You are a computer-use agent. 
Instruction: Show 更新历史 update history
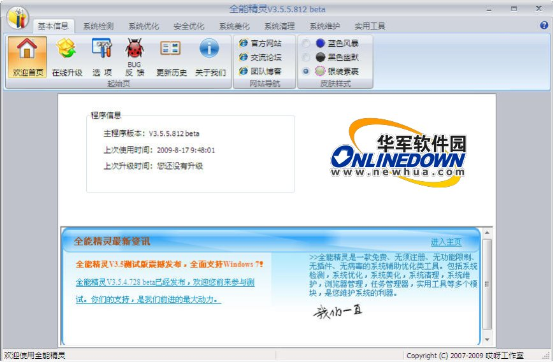tap(171, 57)
